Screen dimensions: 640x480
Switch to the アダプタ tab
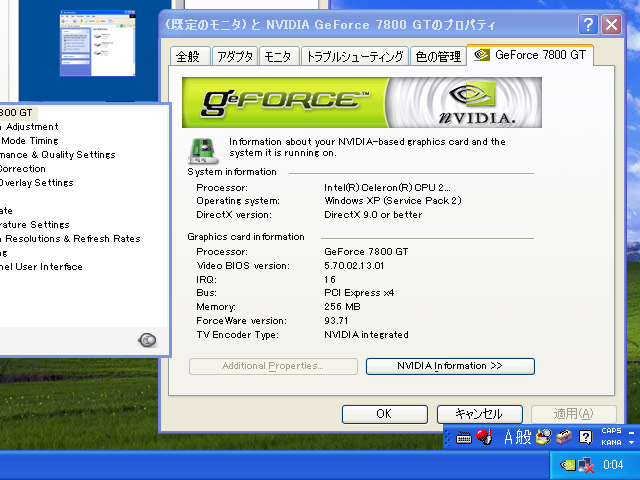[235, 56]
